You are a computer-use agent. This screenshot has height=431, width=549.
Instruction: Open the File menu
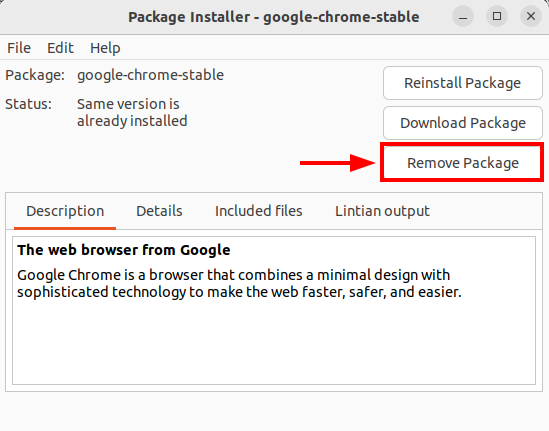19,48
